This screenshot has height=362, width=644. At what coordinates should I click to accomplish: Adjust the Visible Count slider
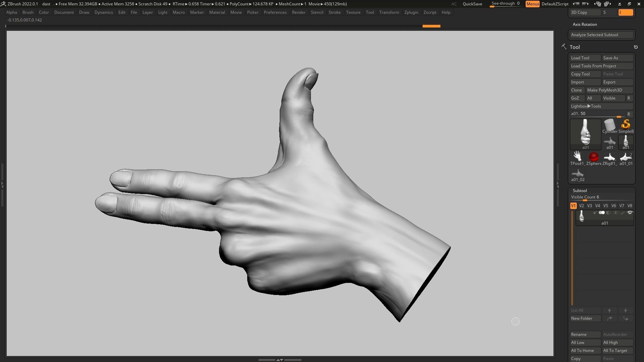(x=601, y=198)
